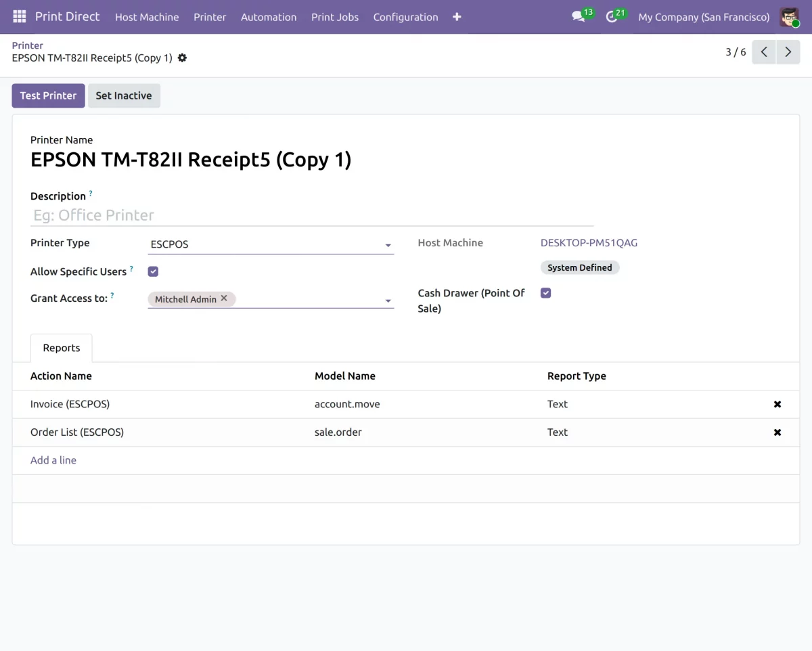Expand the Printer Type dropdown
This screenshot has width=812, height=651.
pyautogui.click(x=388, y=245)
